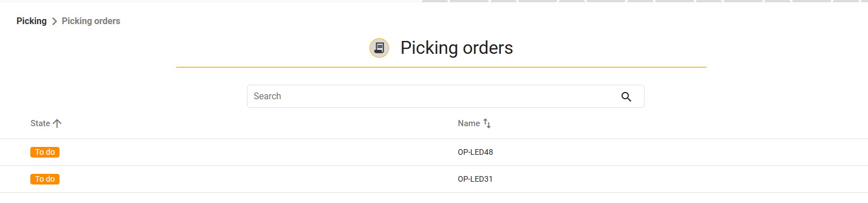Click the magnifier search icon
The image size is (868, 203).
pyautogui.click(x=627, y=96)
